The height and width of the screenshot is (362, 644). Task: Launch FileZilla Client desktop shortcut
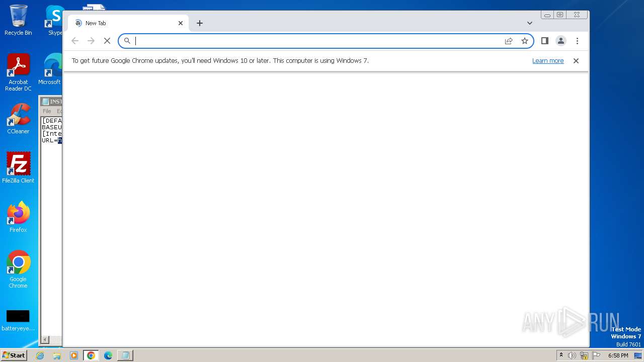tap(18, 167)
